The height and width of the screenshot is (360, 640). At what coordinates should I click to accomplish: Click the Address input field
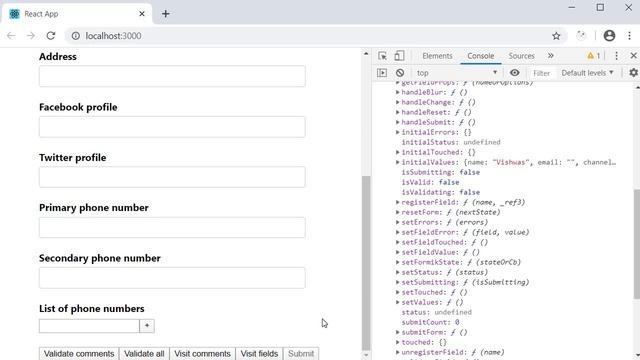(x=172, y=76)
